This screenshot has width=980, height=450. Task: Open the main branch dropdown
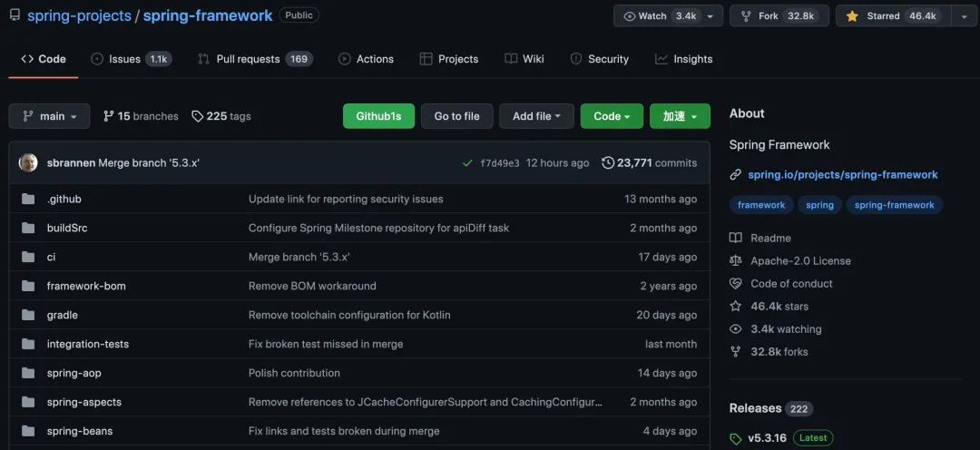click(50, 116)
